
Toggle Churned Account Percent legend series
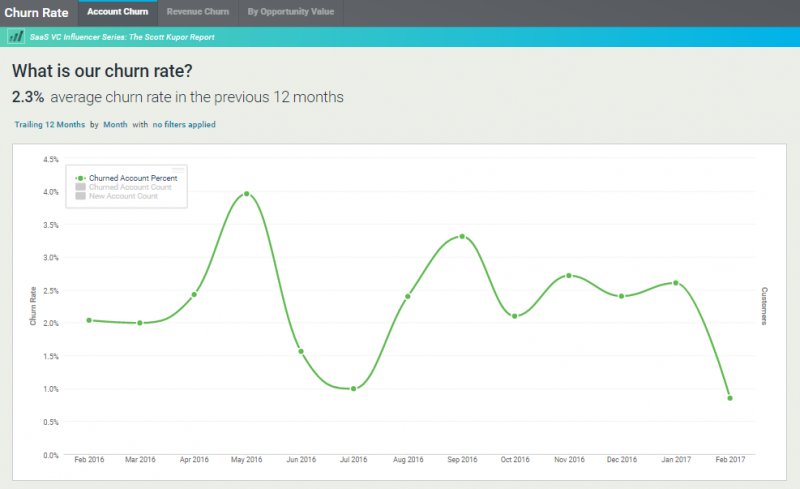(x=127, y=178)
